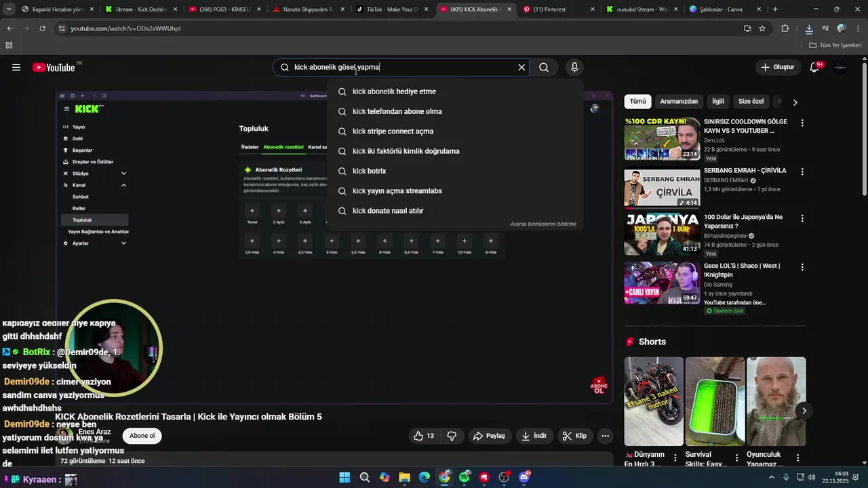Open Spotify from the taskbar
868x488 pixels.
click(x=465, y=478)
